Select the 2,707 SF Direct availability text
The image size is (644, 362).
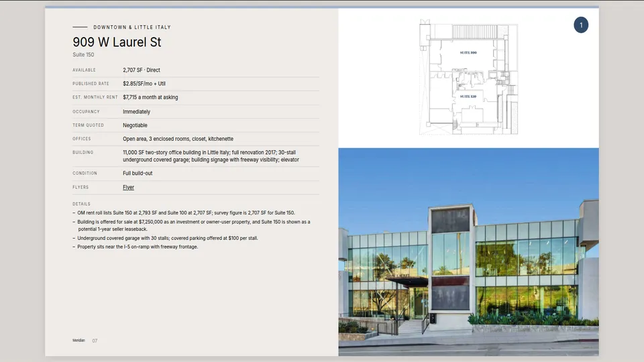[142, 70]
